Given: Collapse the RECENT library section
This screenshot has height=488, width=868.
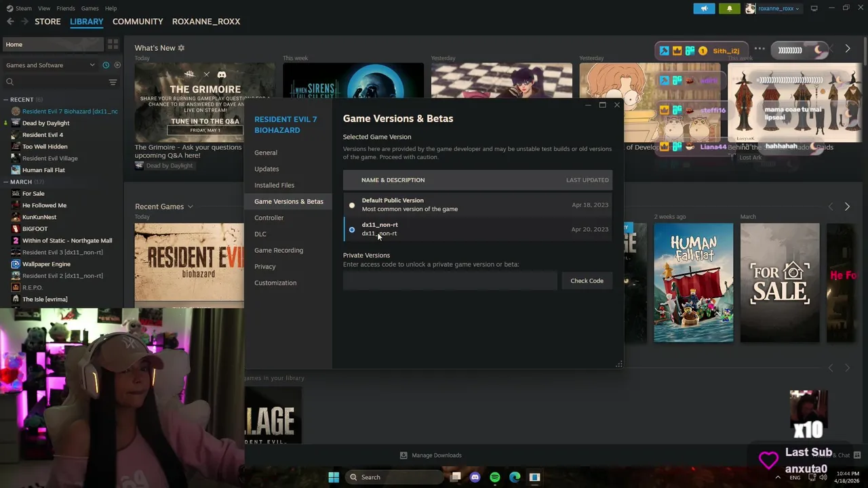Looking at the screenshot, I should tap(7, 100).
